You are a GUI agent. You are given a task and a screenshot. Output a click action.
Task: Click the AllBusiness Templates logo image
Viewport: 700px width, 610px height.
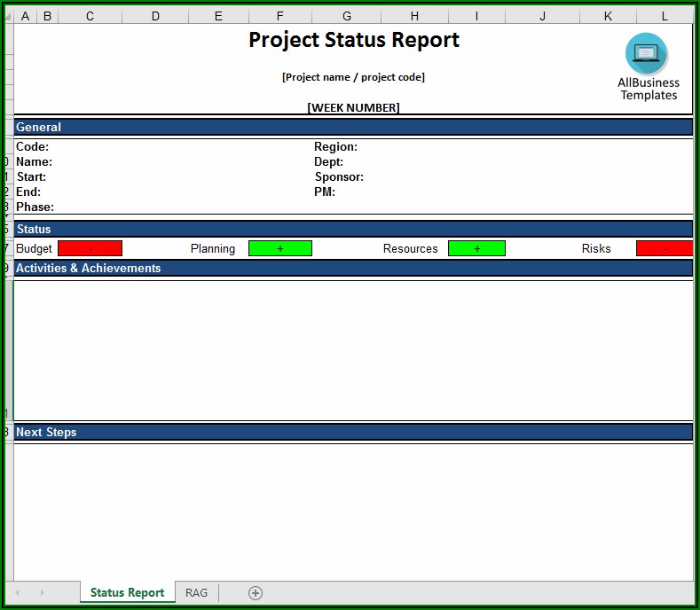tap(648, 67)
